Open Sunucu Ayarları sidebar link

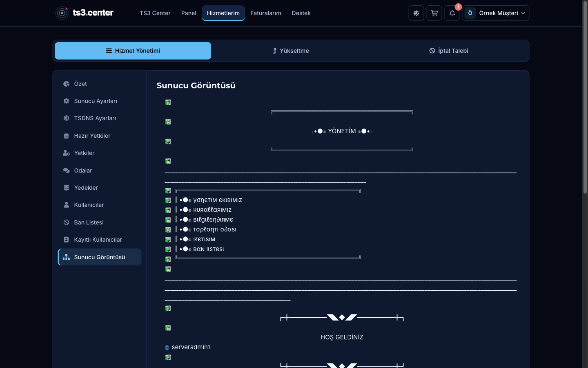coord(100,101)
